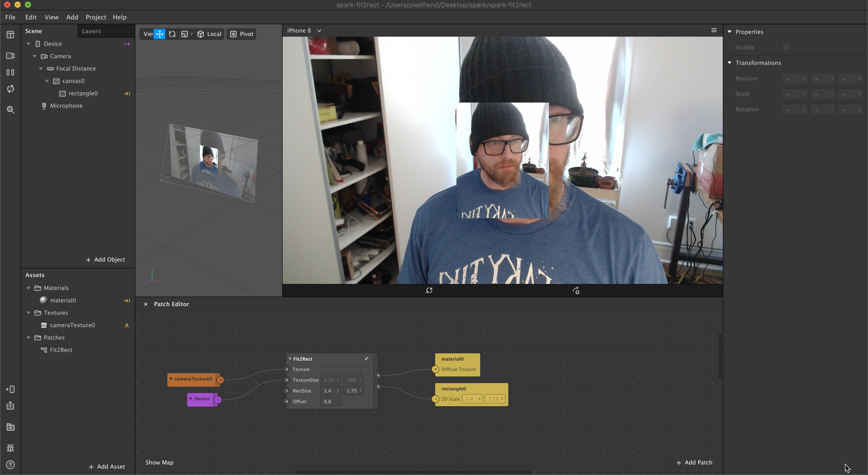Click the Show Map button
Screen dimensions: 868x475
[159, 462]
